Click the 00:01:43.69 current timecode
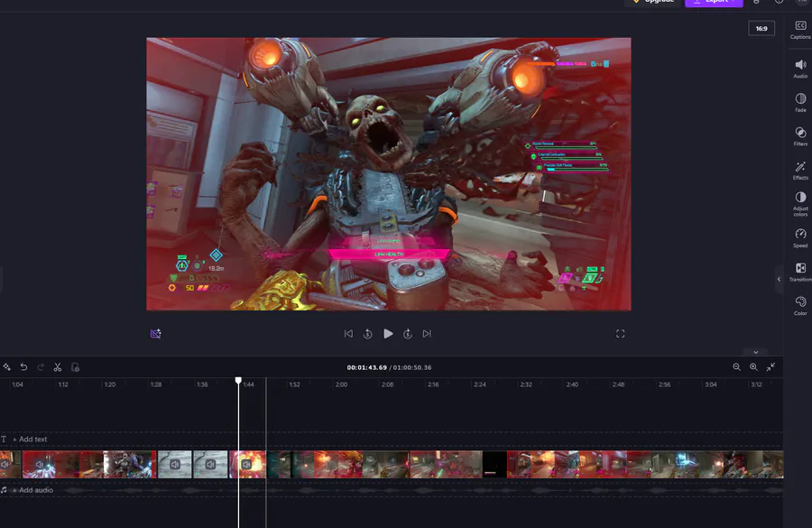The image size is (812, 528). (x=366, y=367)
